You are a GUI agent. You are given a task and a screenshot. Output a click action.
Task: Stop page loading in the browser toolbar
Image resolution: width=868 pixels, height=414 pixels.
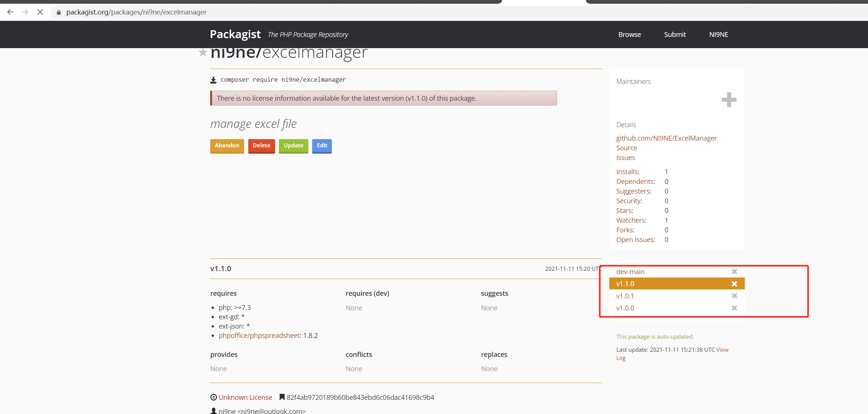(x=40, y=12)
